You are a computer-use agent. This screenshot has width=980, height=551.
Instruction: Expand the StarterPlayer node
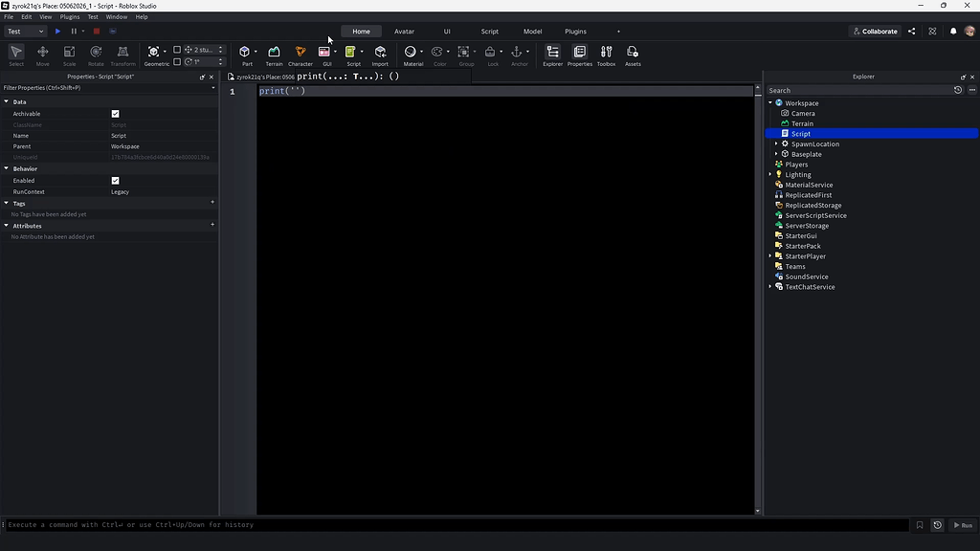pyautogui.click(x=770, y=256)
